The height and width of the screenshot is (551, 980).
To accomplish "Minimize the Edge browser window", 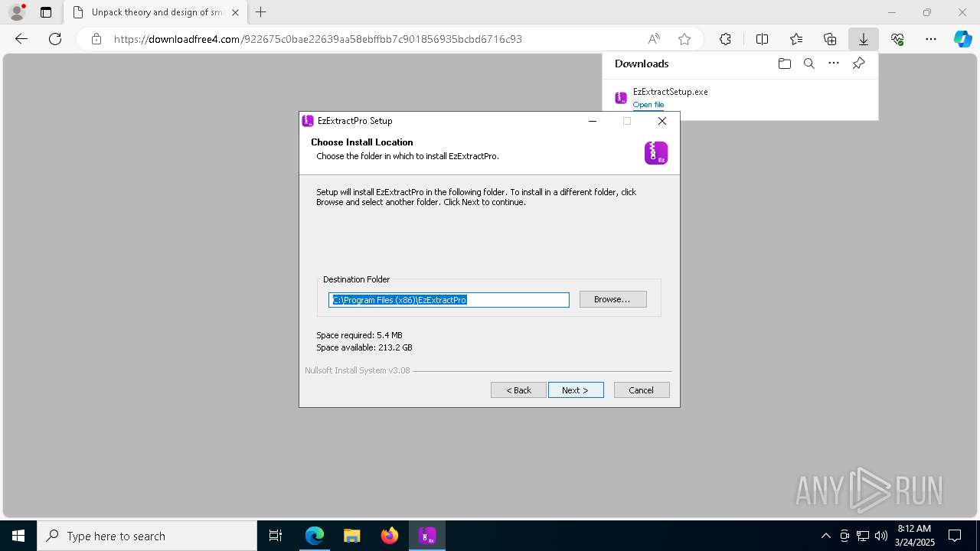I will (x=892, y=12).
